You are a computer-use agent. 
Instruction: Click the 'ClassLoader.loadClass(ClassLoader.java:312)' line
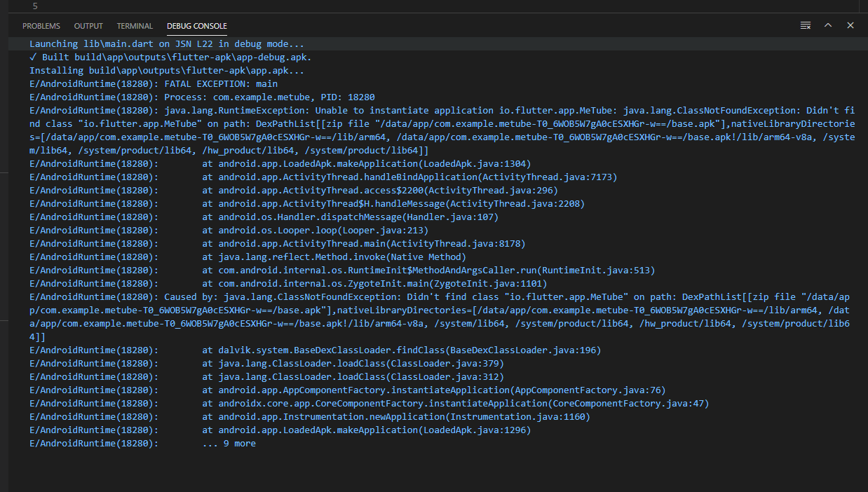pos(266,376)
